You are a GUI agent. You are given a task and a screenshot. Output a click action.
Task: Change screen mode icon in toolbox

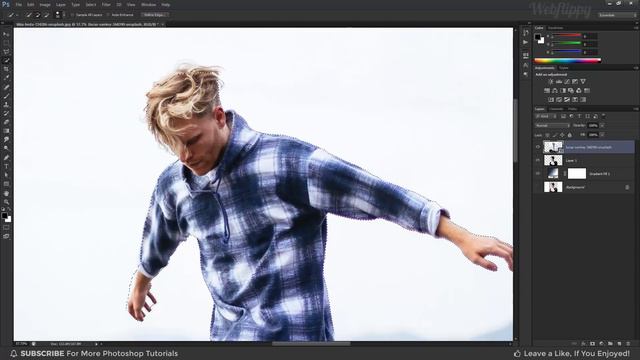6,236
